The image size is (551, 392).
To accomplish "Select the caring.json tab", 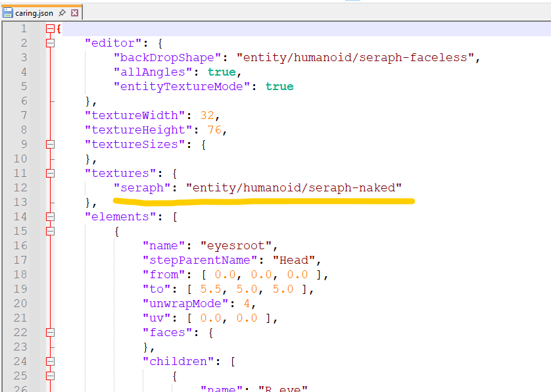I will (36, 12).
